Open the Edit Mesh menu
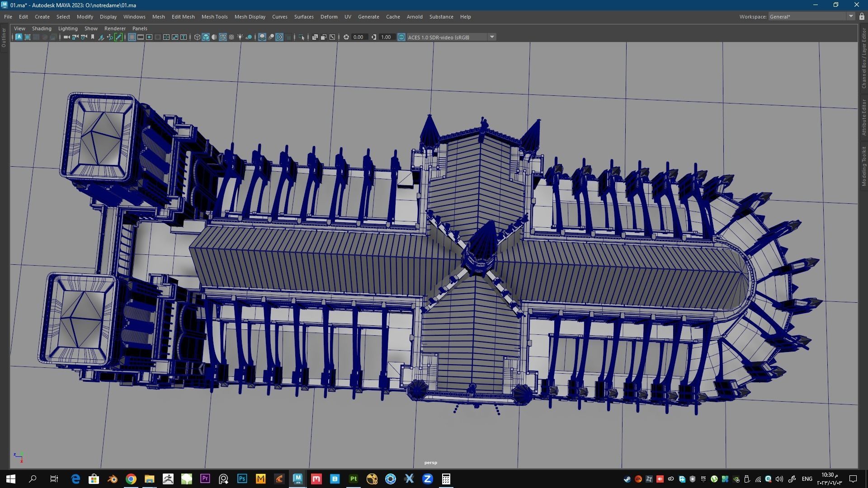The image size is (868, 488). (x=183, y=17)
